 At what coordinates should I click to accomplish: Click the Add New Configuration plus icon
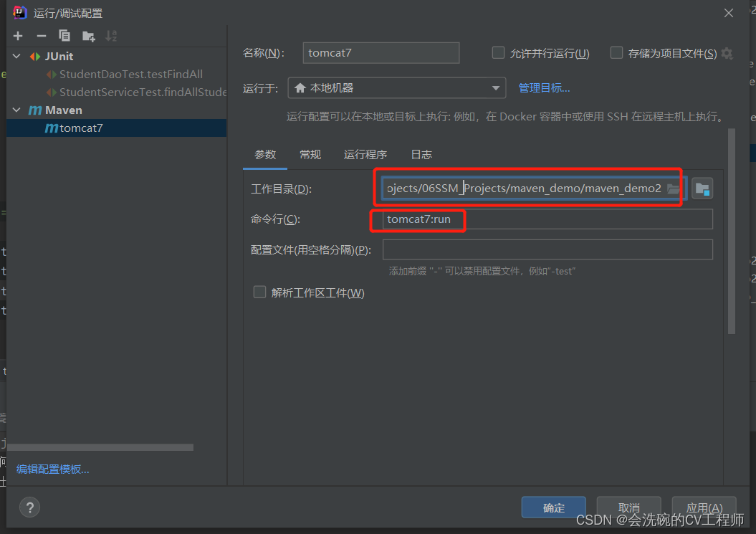[18, 36]
